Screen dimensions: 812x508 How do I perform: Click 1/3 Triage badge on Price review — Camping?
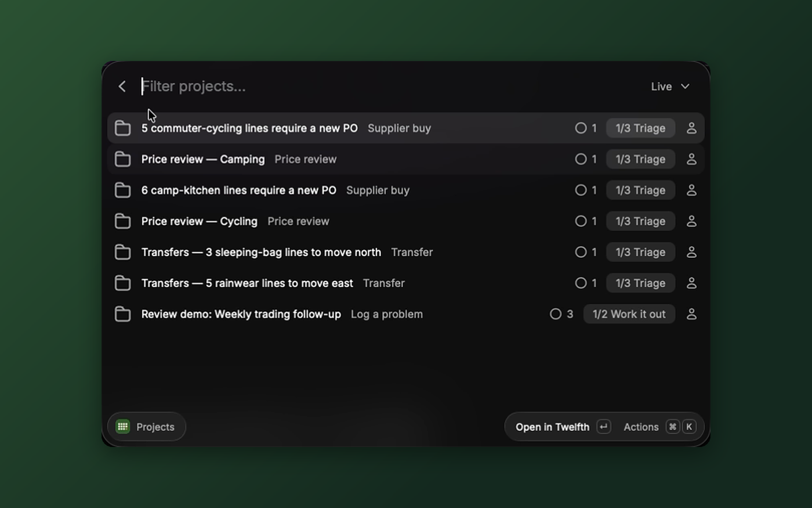640,159
